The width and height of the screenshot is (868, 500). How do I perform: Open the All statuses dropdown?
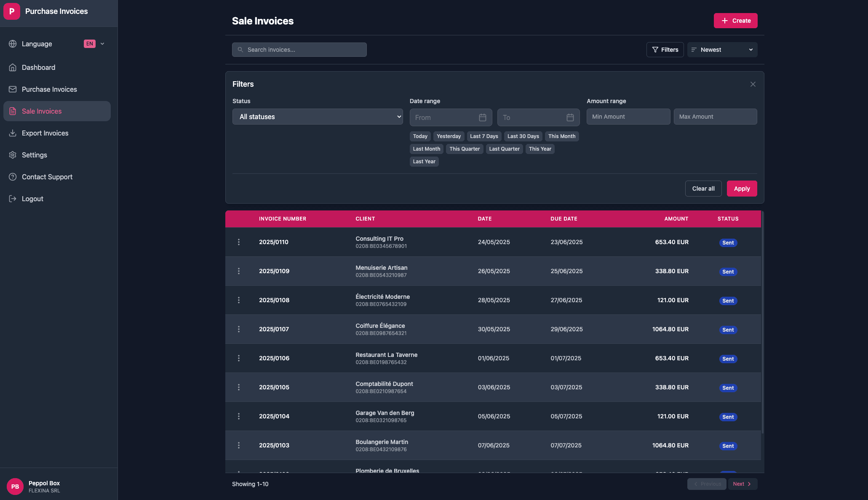[318, 117]
